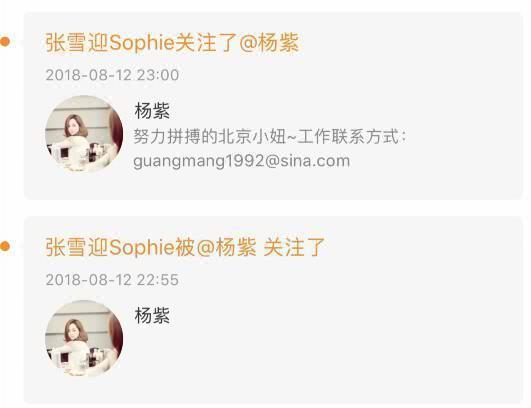Click 关注了 in the 23:00 headline
Screen dimensions: 531x408
coord(206,43)
